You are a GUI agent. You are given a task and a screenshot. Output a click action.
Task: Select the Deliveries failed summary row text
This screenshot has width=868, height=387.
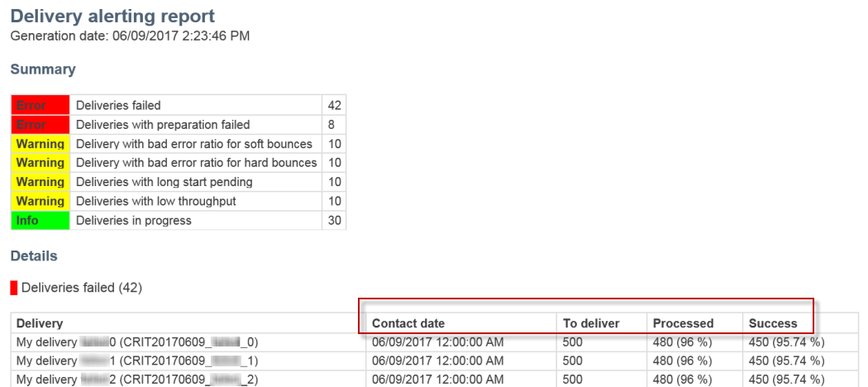118,105
